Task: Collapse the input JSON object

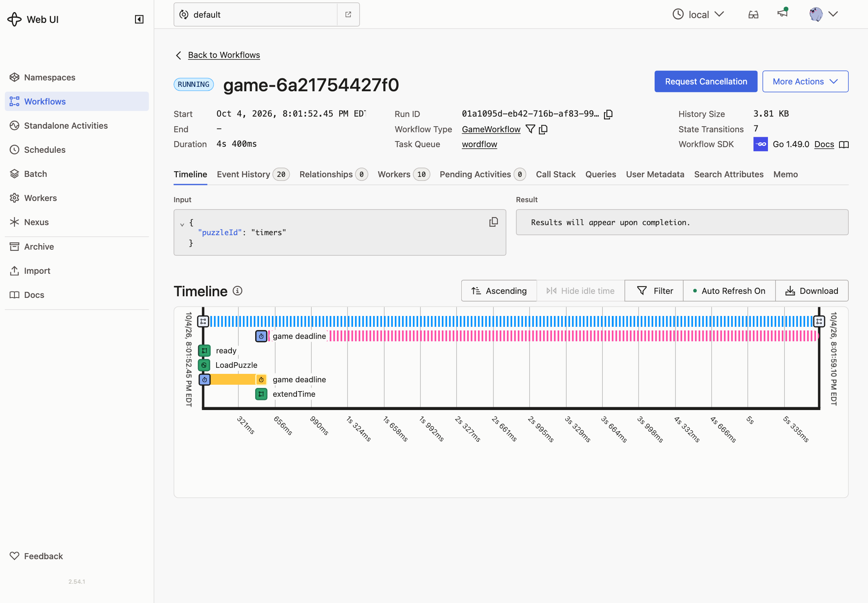Action: [x=182, y=224]
